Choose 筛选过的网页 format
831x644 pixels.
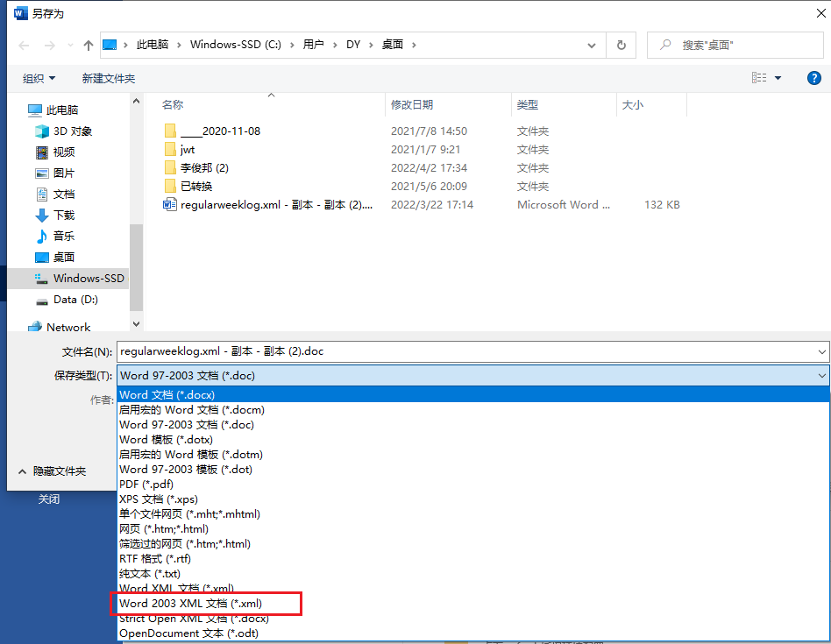coord(473,543)
